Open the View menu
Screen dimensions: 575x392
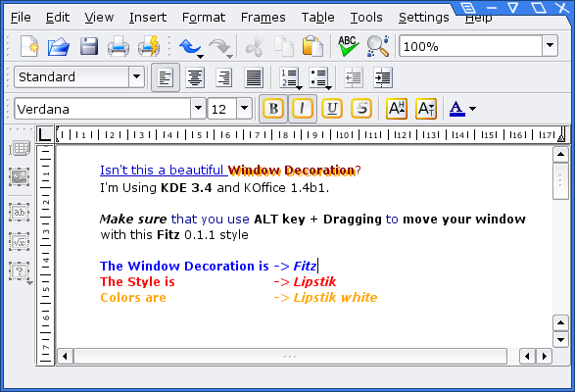(99, 18)
